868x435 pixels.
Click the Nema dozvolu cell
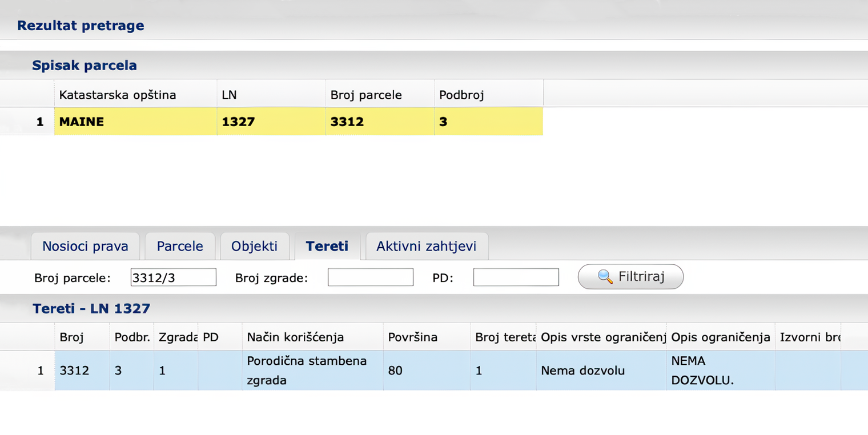click(x=582, y=370)
